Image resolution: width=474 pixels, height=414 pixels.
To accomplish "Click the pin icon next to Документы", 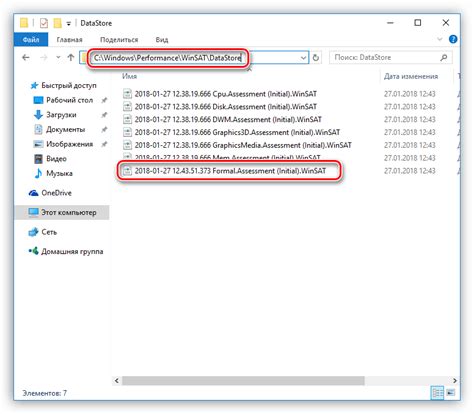I will coord(104,129).
